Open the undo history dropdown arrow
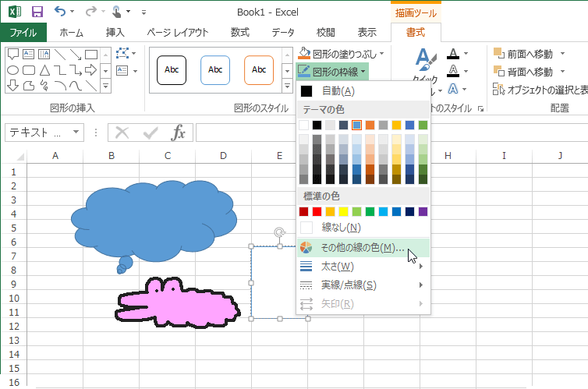The width and height of the screenshot is (588, 389). [72, 12]
